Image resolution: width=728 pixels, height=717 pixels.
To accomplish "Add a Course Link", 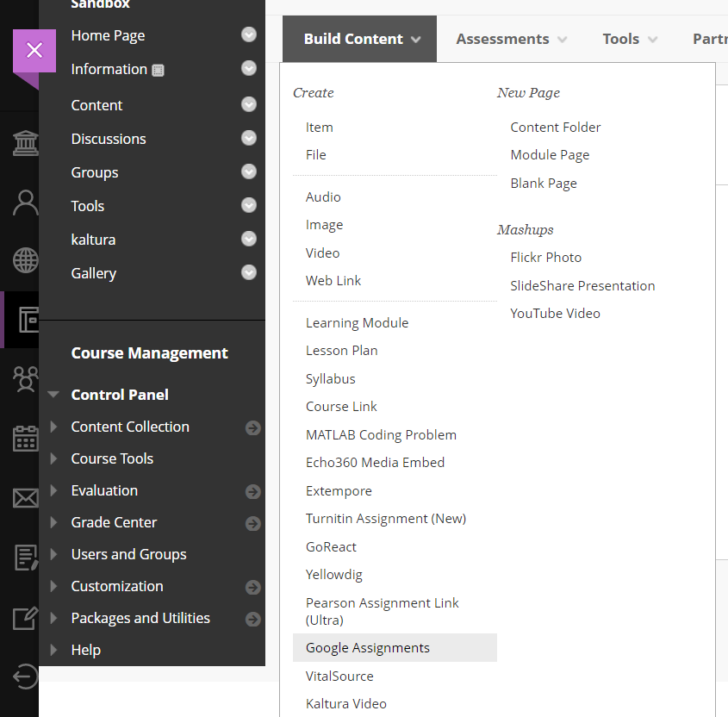I will (341, 407).
